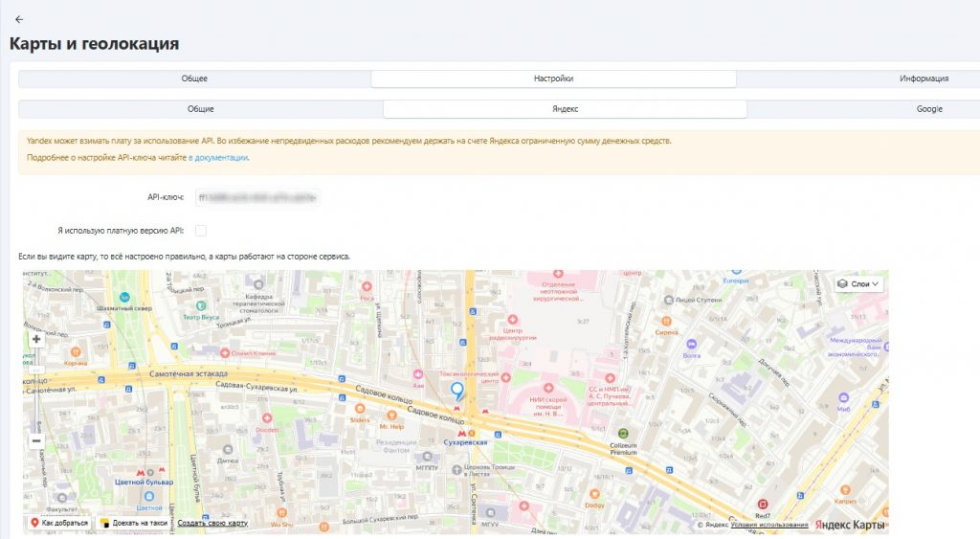Click the Церковь Троицы в Листах label

click(x=489, y=470)
